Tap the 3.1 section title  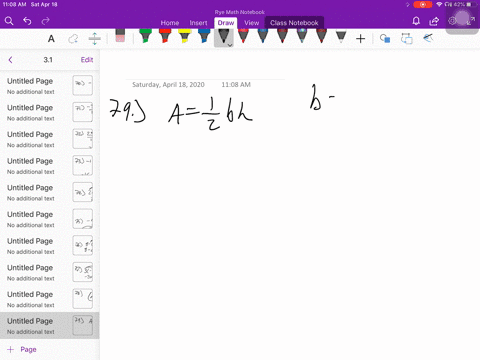(48, 60)
